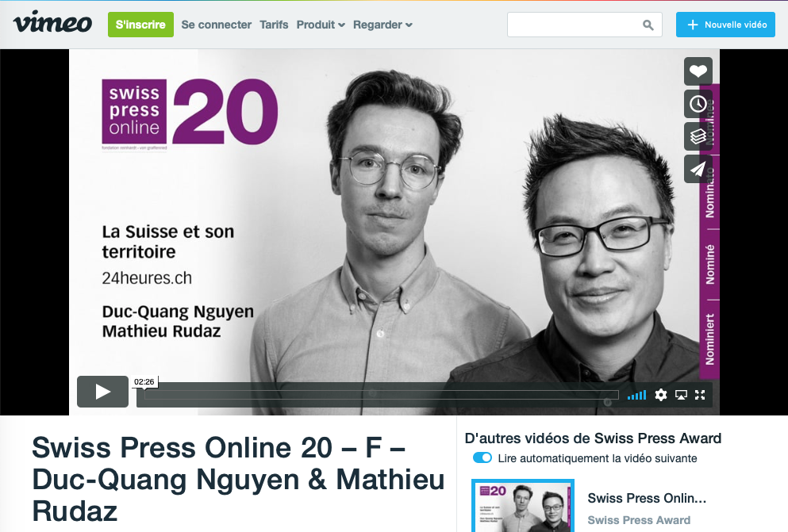788x532 pixels.
Task: Expand the Produit dropdown menu
Action: (x=320, y=25)
